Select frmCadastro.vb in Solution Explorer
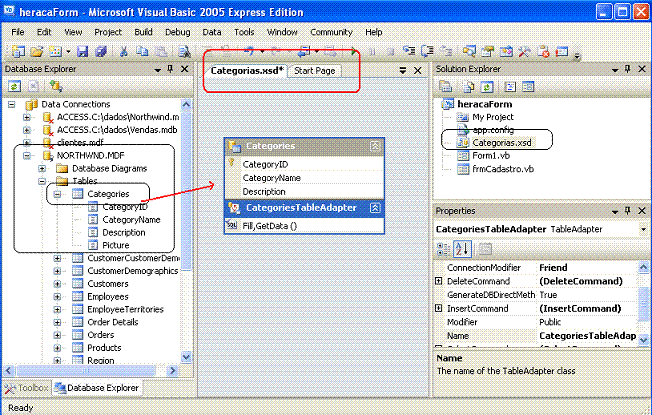The width and height of the screenshot is (652, 415). (503, 169)
